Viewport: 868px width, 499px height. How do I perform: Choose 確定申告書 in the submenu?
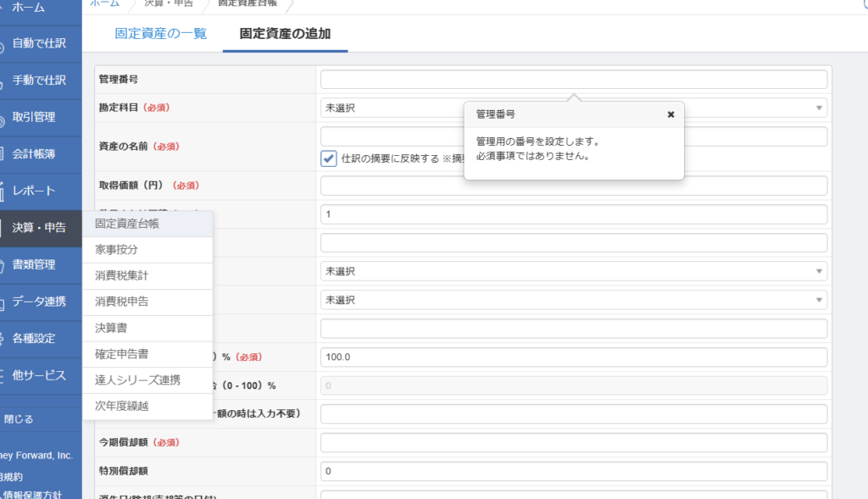tap(122, 353)
